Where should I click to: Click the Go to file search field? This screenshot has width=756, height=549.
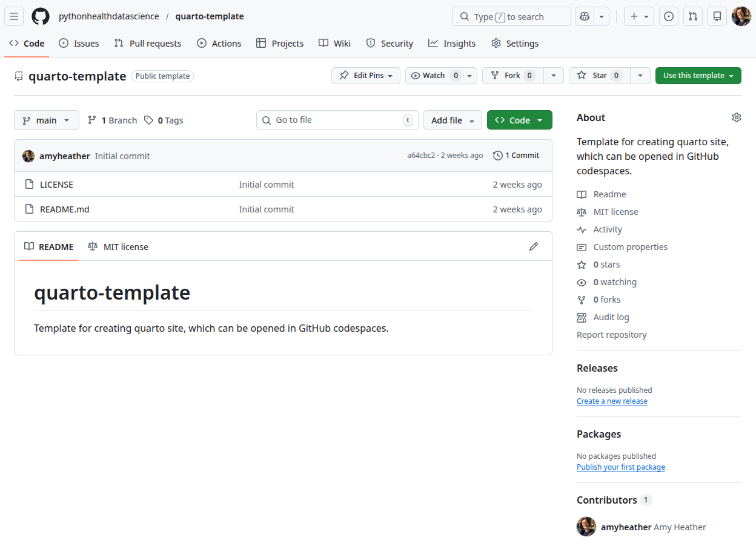(x=337, y=120)
